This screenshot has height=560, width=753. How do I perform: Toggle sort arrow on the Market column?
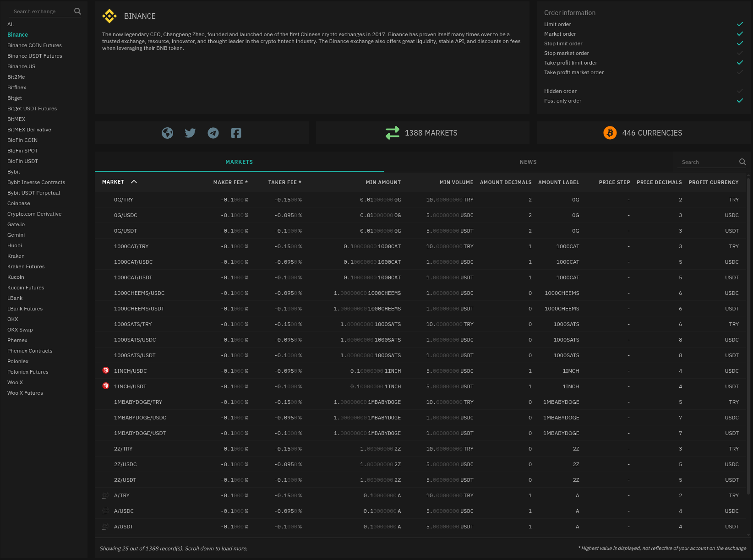[x=134, y=182]
